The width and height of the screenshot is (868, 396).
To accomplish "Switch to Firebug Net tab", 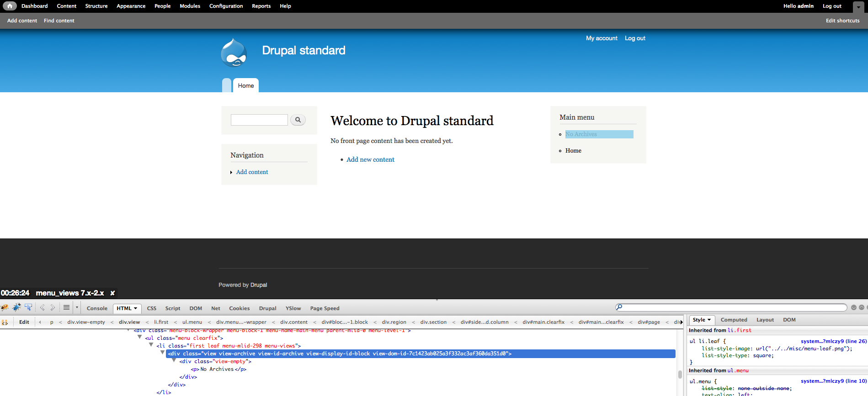I will [x=216, y=308].
